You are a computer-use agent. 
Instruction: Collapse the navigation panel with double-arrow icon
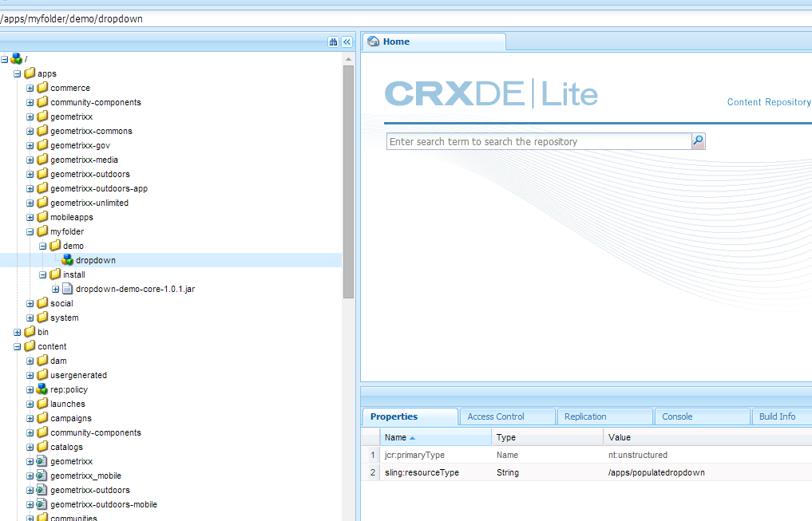pyautogui.click(x=347, y=42)
